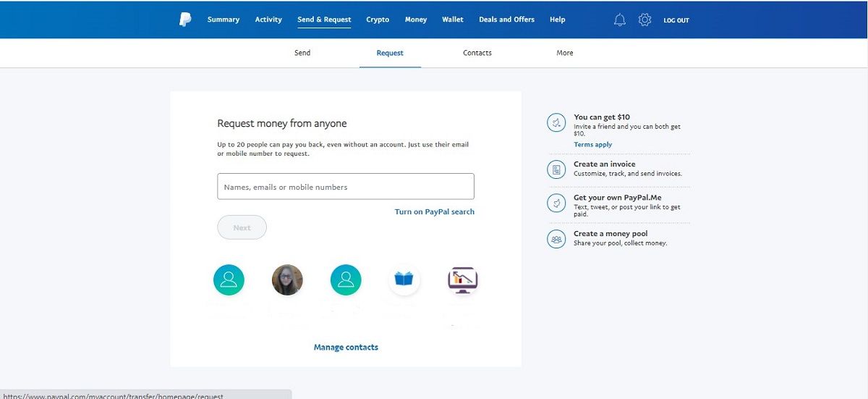Open Wallet in top navigation
The height and width of the screenshot is (399, 868).
pos(453,20)
